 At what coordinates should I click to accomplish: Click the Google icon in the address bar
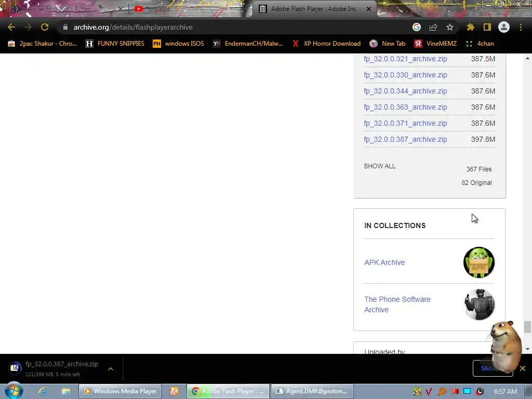pos(417,27)
